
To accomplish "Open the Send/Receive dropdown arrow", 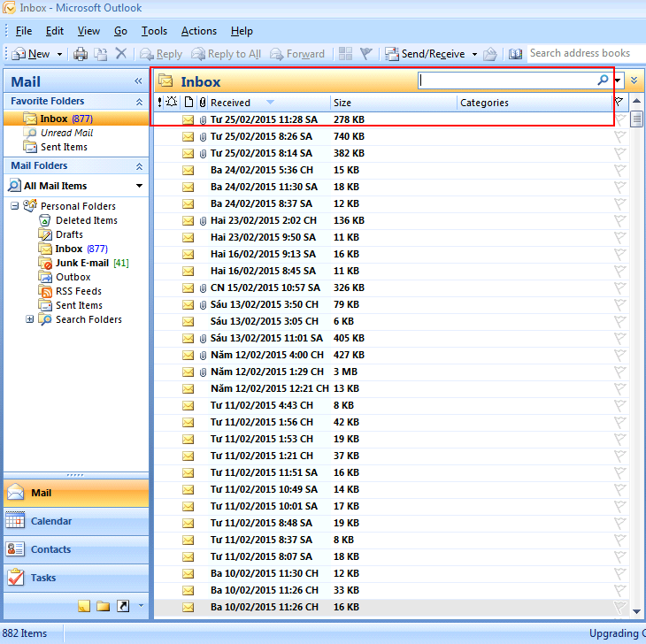I will (x=474, y=54).
